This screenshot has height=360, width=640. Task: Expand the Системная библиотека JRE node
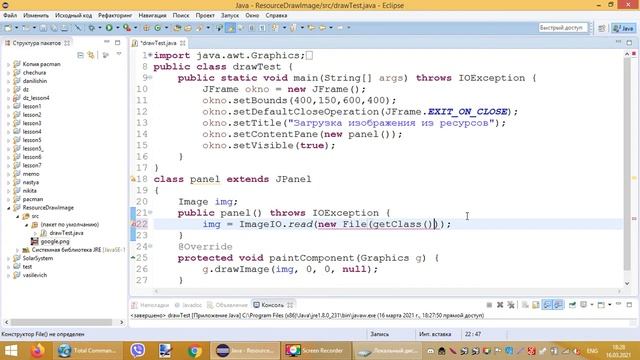point(18,250)
